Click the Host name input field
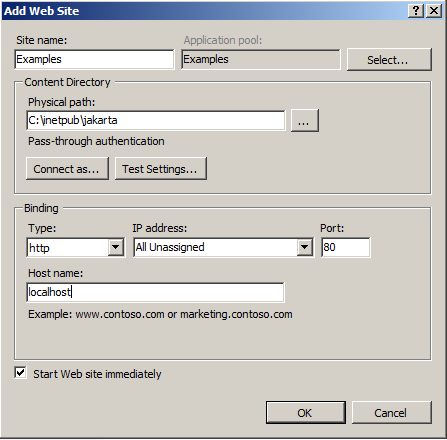 155,292
